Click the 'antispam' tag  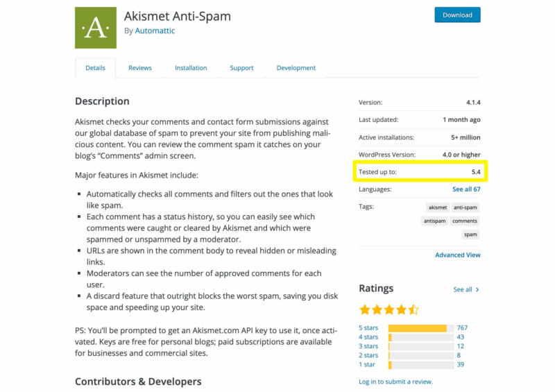(435, 221)
